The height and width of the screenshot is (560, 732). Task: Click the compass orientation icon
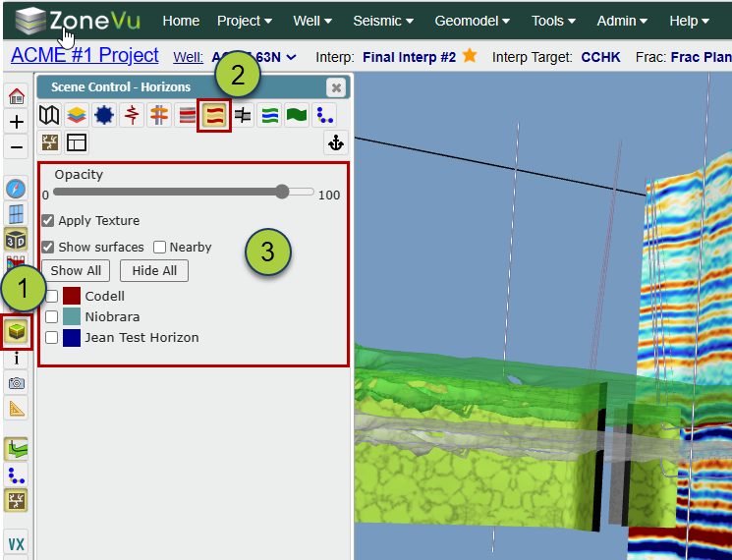pyautogui.click(x=17, y=189)
